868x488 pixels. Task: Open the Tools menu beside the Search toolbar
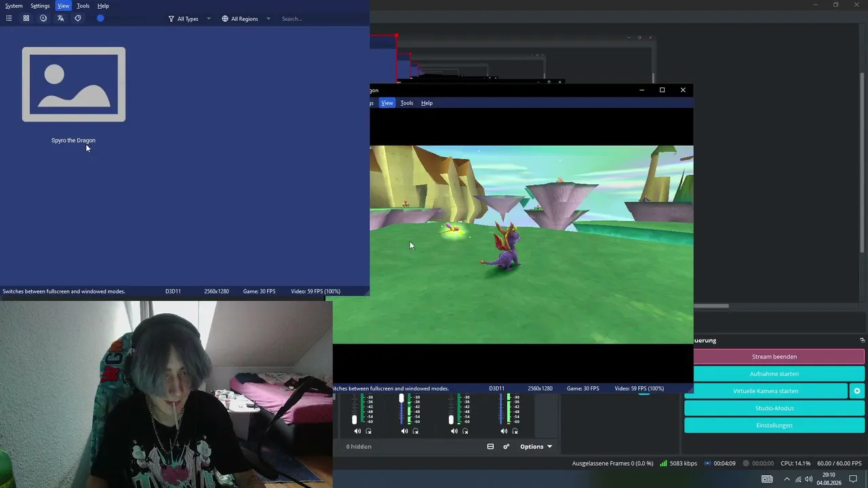[83, 5]
